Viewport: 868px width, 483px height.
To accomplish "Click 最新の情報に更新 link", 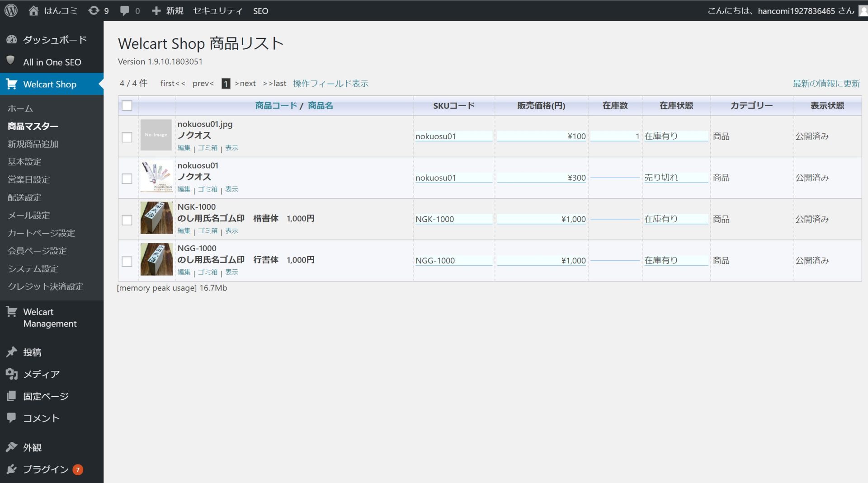I will 826,84.
